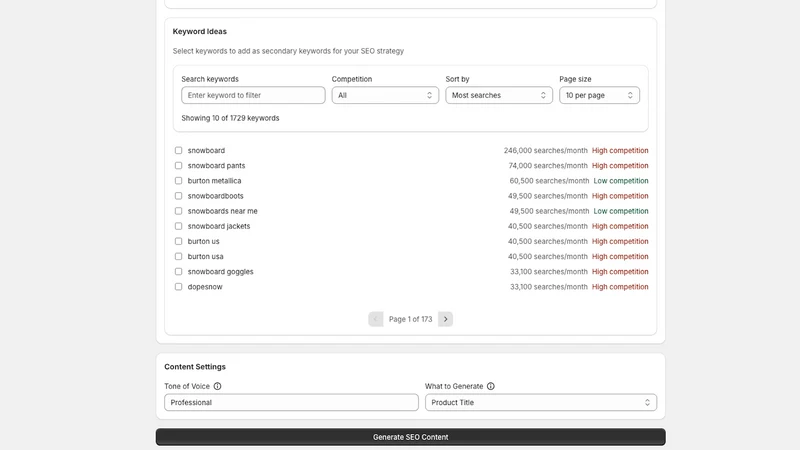Check the burton usa checkbox
This screenshot has width=800, height=450.
tap(178, 256)
